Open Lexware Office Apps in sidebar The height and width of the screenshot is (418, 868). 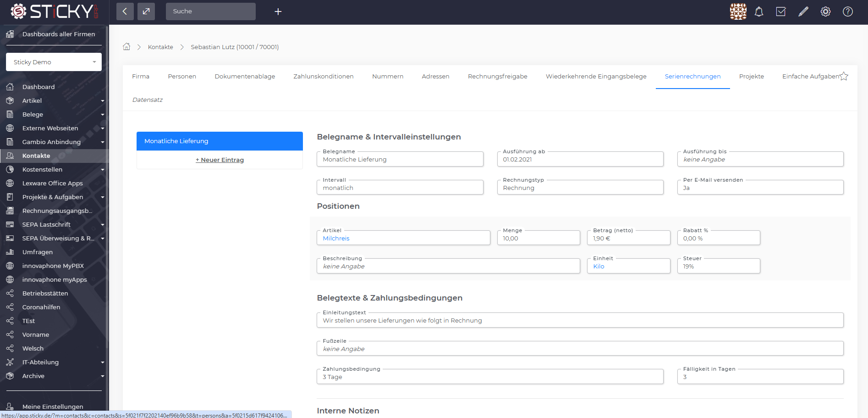53,183
